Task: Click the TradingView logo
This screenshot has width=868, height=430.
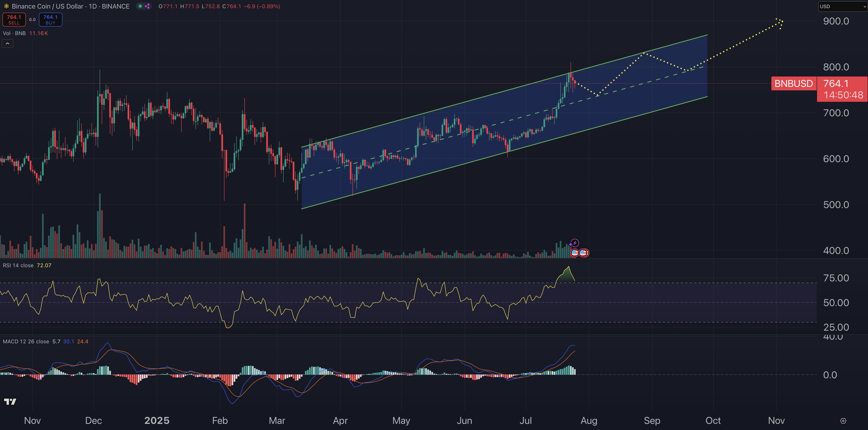Action: [10, 401]
